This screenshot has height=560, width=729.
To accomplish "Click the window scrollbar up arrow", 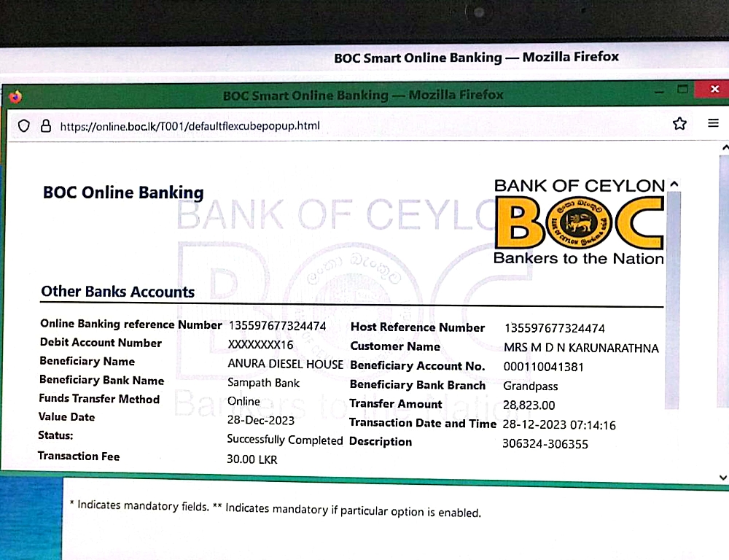I will (723, 147).
